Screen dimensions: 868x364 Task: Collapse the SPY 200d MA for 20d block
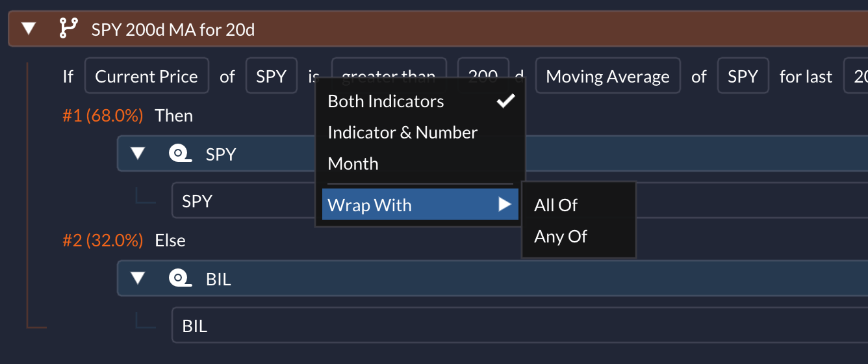coord(29,29)
